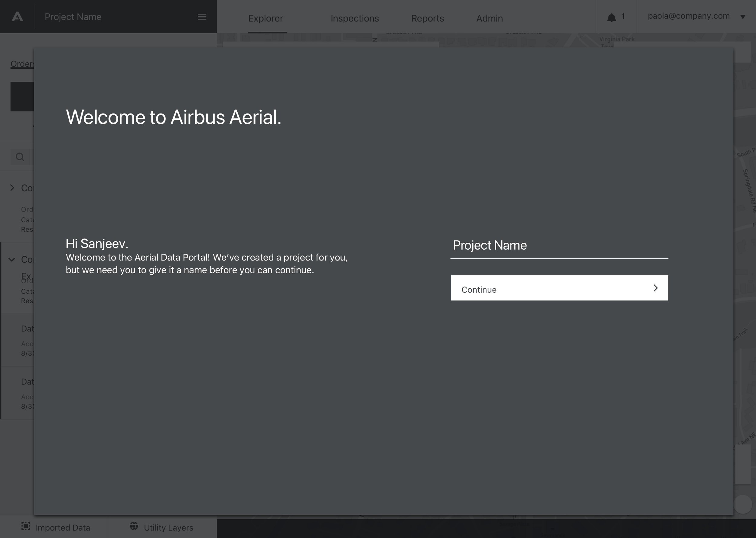The width and height of the screenshot is (756, 538).
Task: Collapse the expanded order row in the sidebar
Action: tap(12, 260)
